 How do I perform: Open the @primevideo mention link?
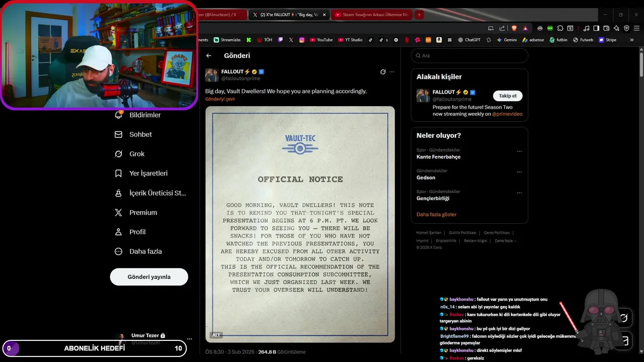(x=507, y=114)
